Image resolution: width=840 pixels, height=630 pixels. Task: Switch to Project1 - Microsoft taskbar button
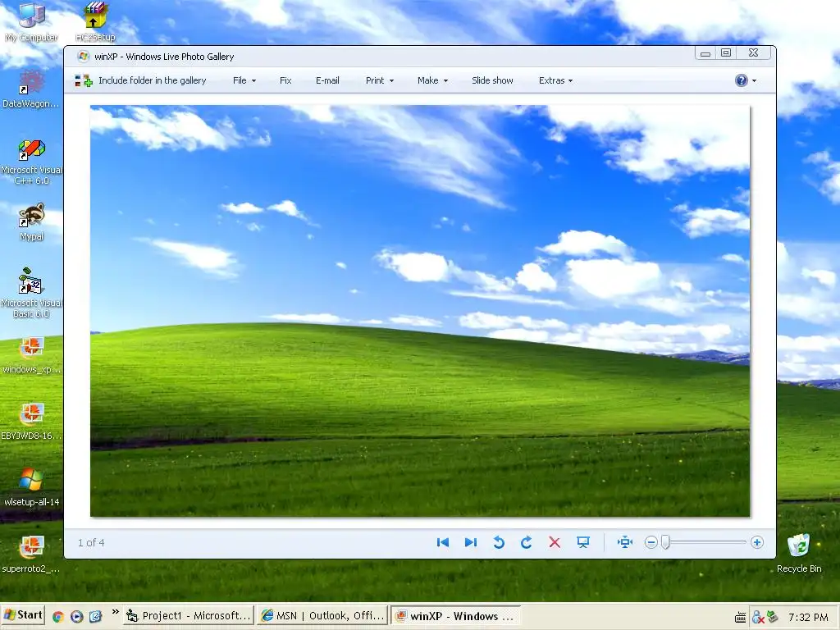click(x=189, y=616)
